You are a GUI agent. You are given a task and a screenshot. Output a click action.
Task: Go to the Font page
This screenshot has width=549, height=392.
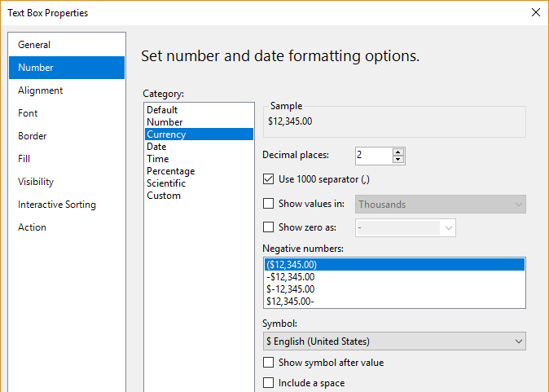28,113
